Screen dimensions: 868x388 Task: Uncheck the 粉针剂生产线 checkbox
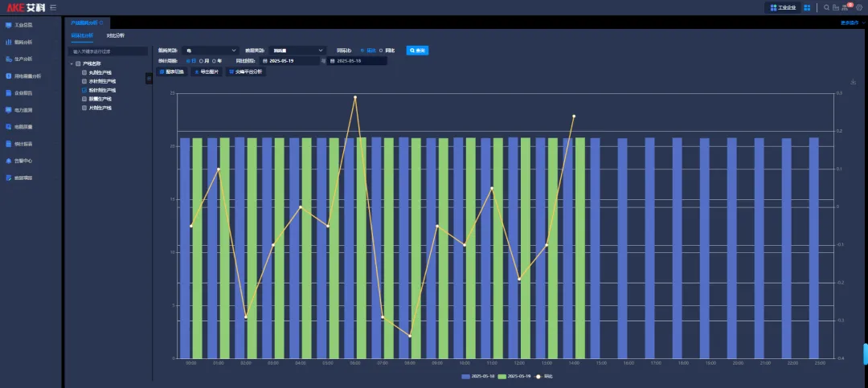coord(84,90)
